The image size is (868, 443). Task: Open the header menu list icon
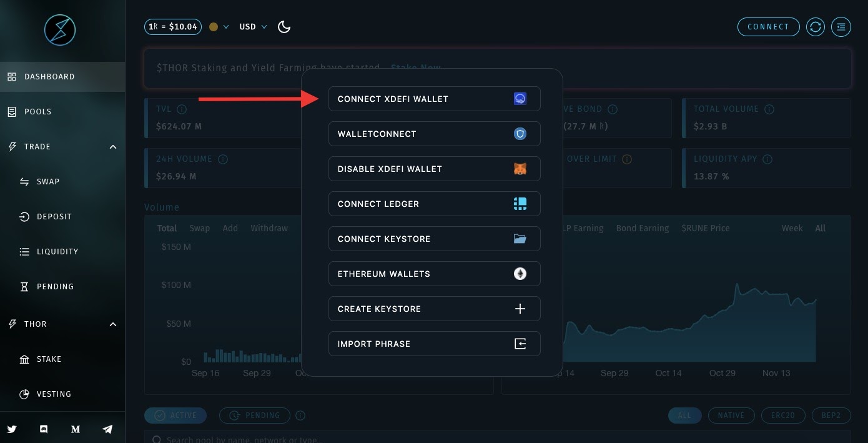coord(842,27)
